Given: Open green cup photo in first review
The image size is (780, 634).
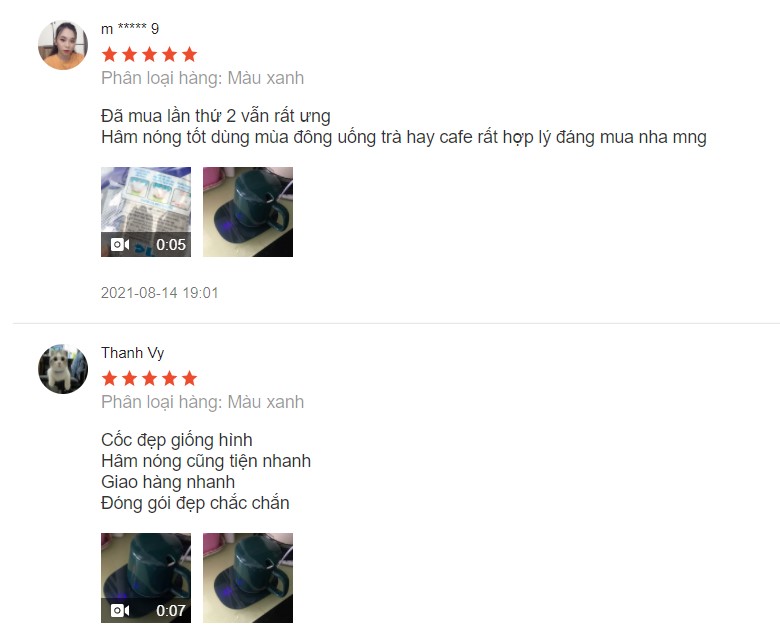Looking at the screenshot, I should 248,212.
